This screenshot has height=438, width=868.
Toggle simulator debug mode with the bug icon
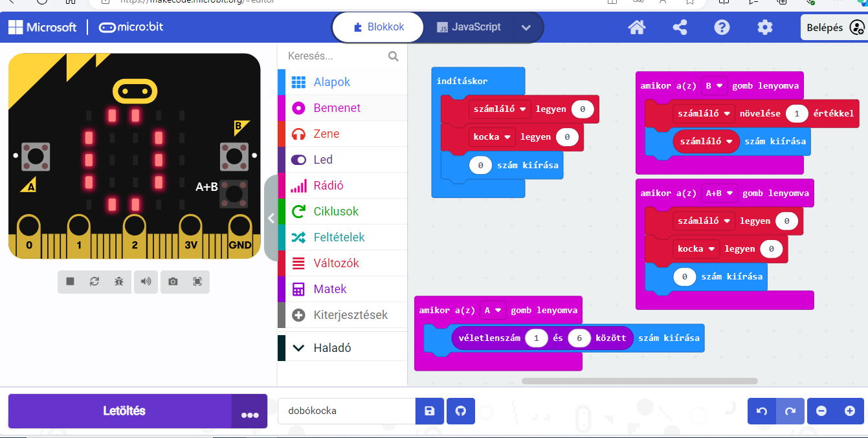coord(119,281)
